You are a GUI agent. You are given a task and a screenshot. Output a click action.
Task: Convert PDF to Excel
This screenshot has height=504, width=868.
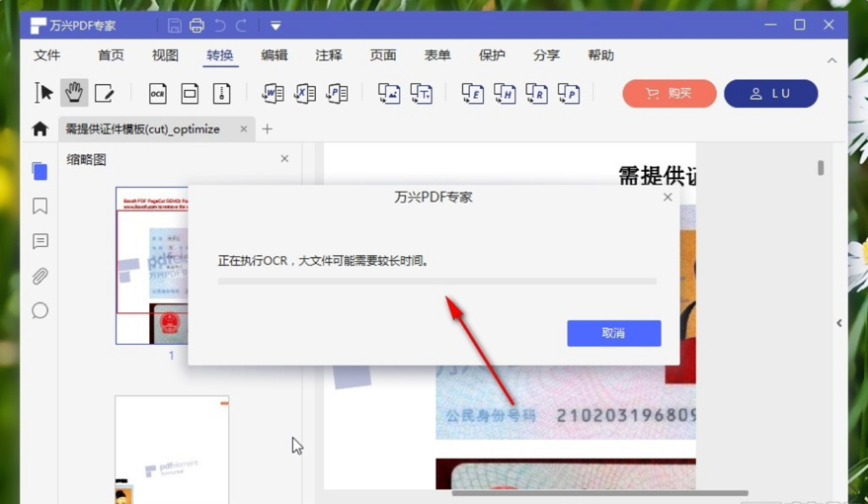coord(305,93)
